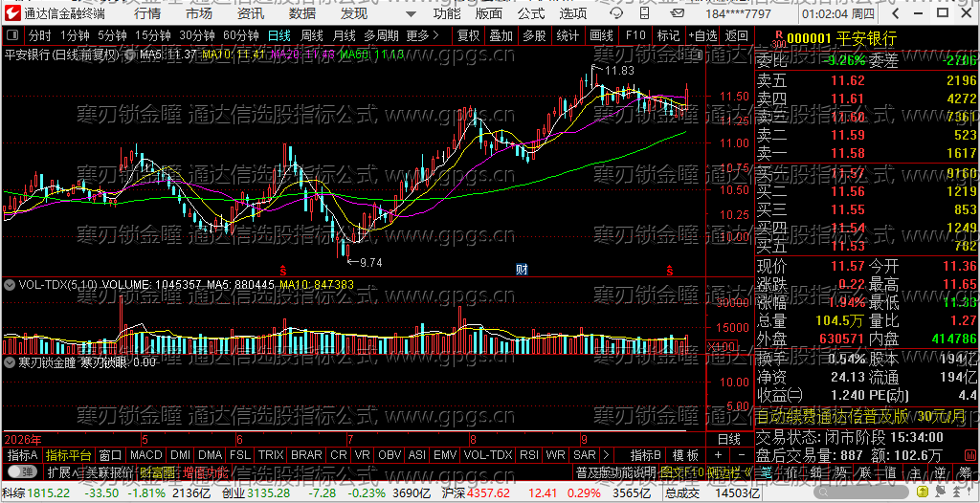Viewport: 980px width, 503px height.
Task: Select the 60分钟 period
Action: [241, 35]
